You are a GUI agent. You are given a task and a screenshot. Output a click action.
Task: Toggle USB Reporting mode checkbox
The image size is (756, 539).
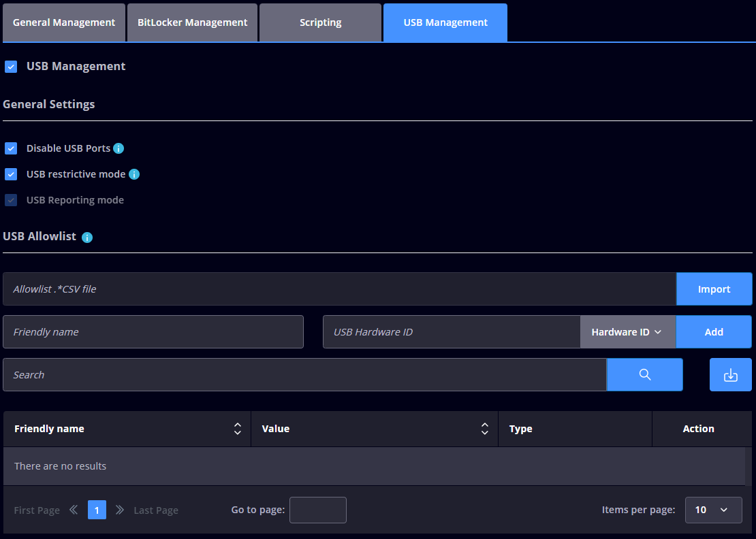[x=11, y=200]
